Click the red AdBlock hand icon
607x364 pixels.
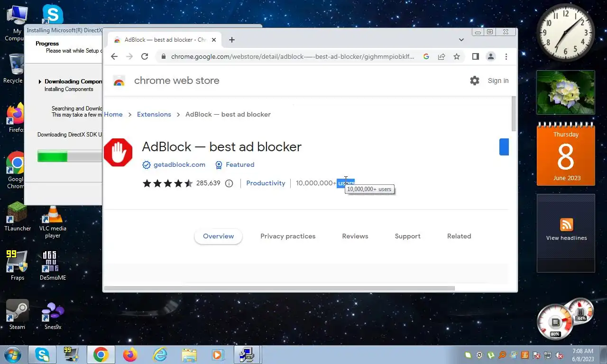click(118, 153)
